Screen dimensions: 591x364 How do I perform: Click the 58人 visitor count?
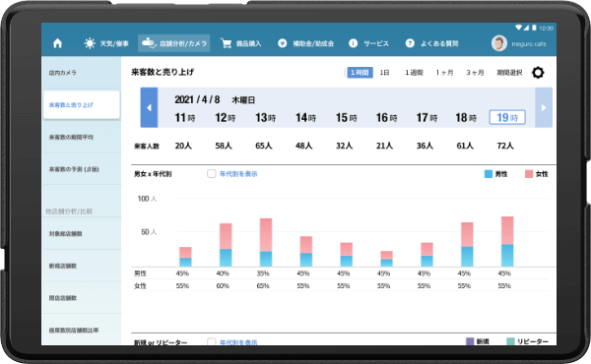point(224,146)
